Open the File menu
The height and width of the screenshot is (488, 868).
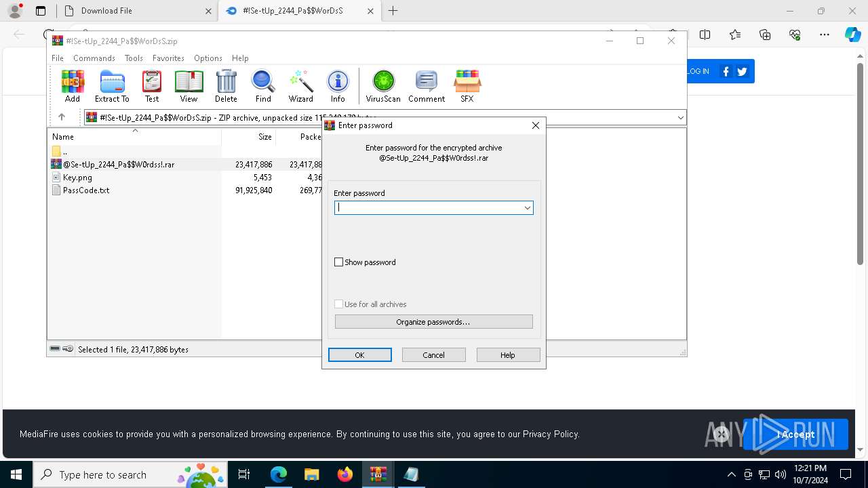tap(58, 58)
